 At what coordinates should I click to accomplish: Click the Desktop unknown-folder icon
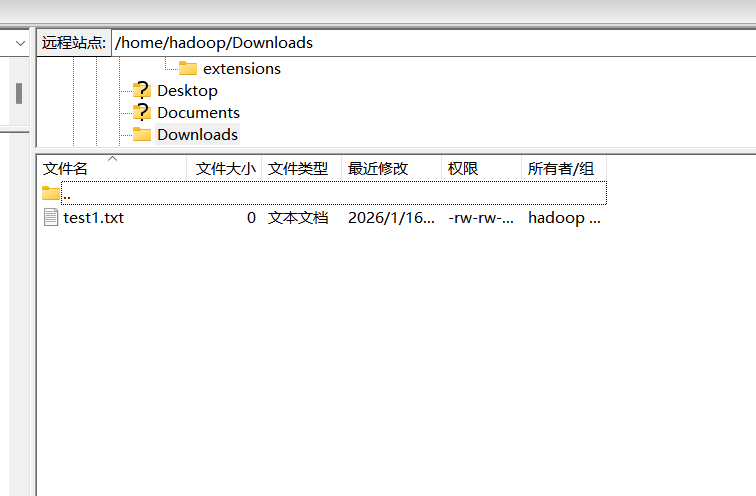tap(142, 90)
